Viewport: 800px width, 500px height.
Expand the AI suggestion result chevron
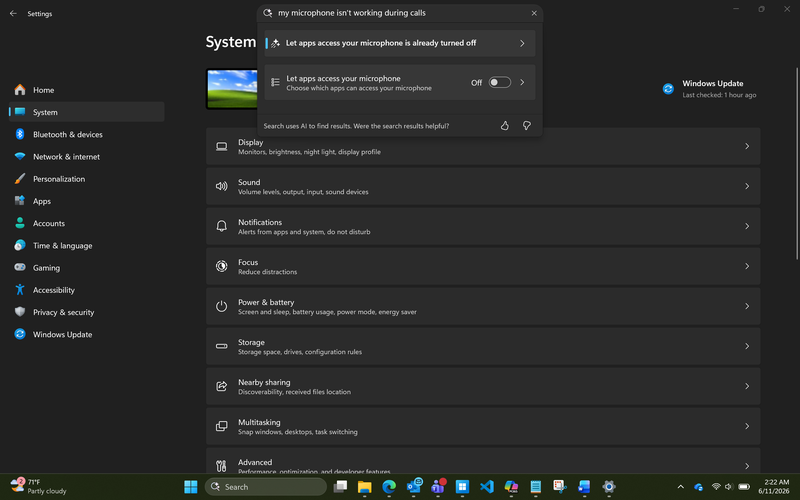tap(522, 43)
